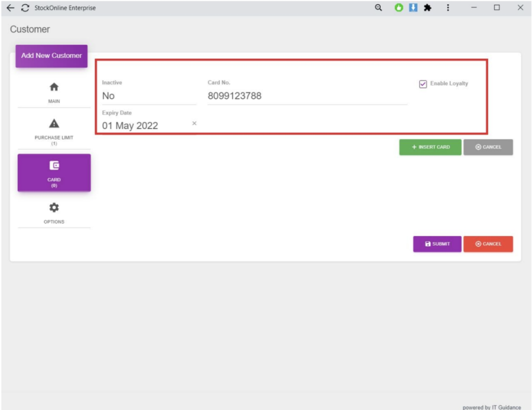Open the Purchase Limit tab
532x410 pixels.
(54, 131)
